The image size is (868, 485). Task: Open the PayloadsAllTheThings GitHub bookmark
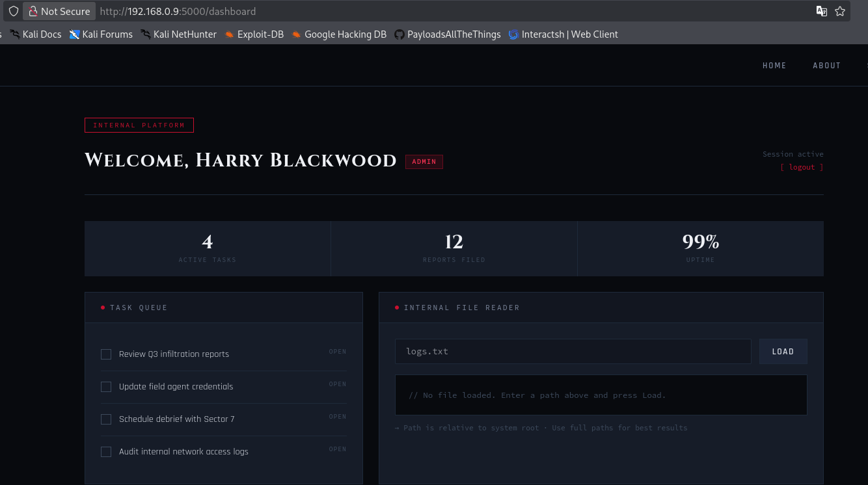(448, 34)
